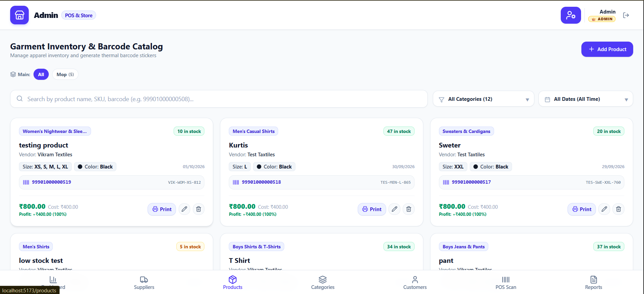
Task: Click the Women's Nightwear category tag
Action: click(55, 131)
